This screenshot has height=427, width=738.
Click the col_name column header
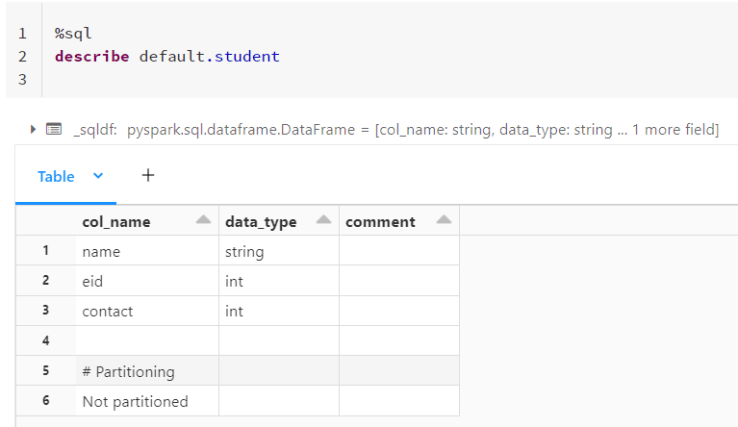116,222
